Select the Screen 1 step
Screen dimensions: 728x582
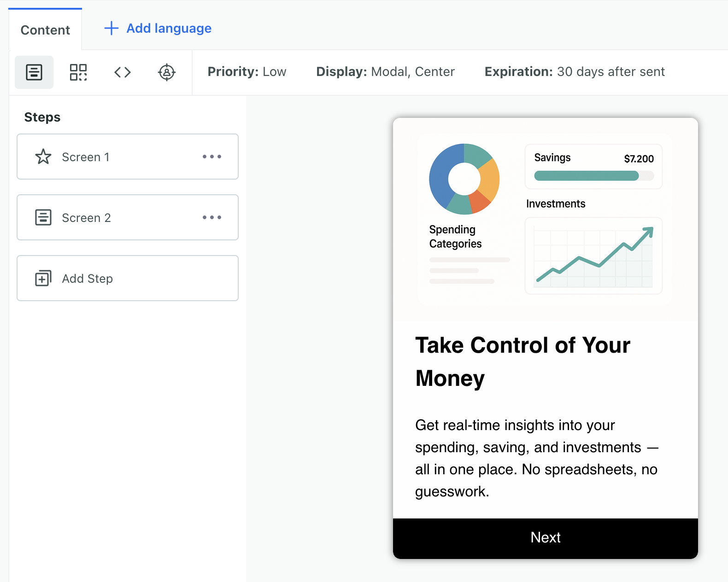click(x=128, y=157)
